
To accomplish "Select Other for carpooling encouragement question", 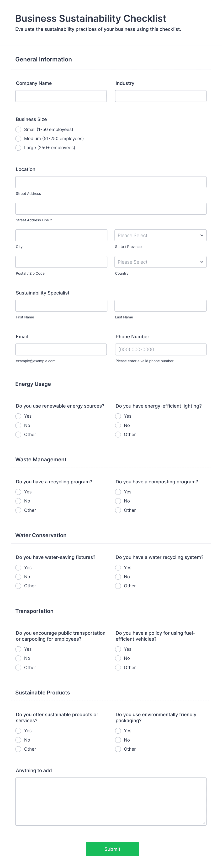I will tap(18, 667).
